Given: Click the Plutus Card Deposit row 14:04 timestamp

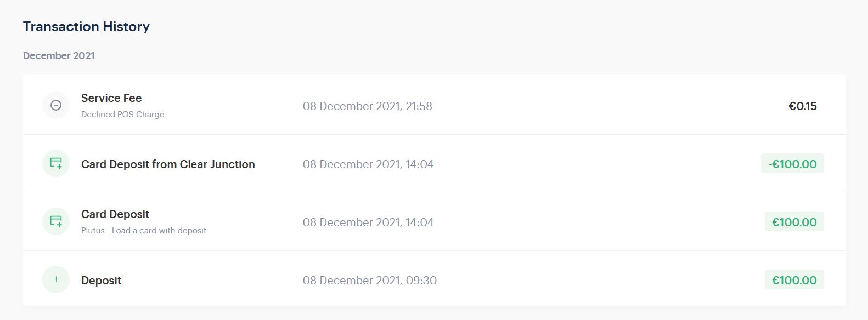Looking at the screenshot, I should [368, 222].
